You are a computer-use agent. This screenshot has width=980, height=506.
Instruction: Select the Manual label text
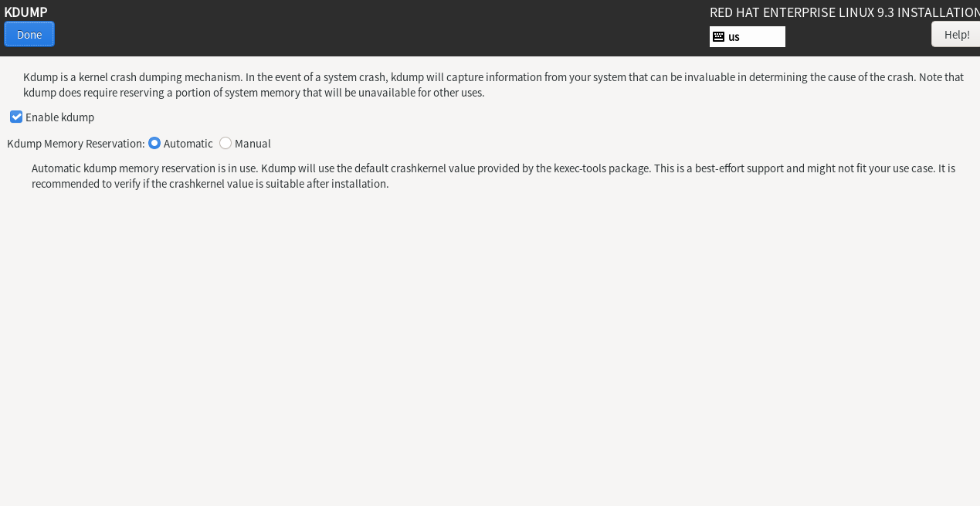(253, 144)
